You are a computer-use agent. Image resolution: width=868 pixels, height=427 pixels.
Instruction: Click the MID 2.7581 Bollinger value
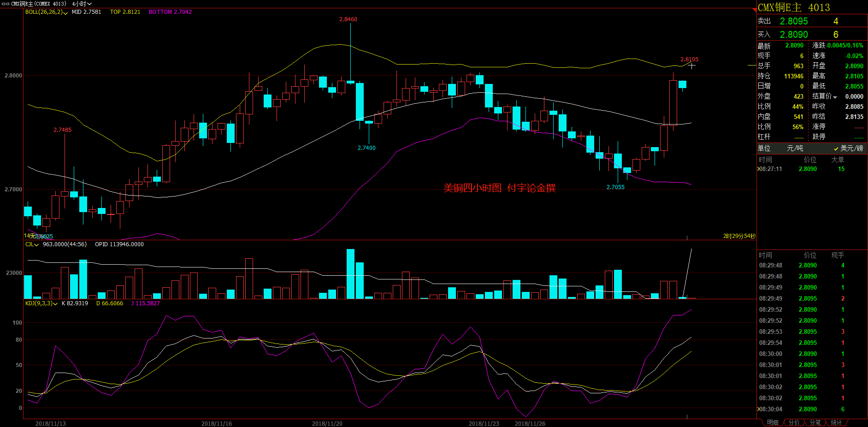[x=86, y=12]
